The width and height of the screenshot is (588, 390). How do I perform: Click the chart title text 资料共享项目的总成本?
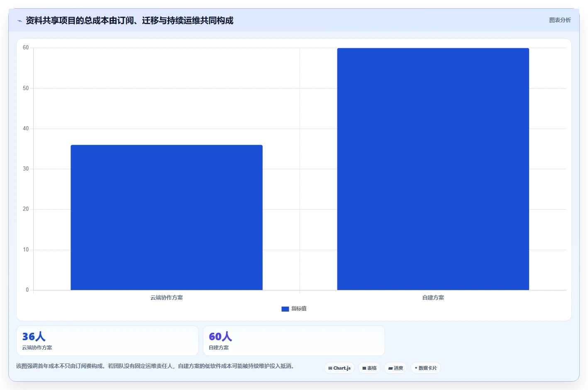point(67,21)
